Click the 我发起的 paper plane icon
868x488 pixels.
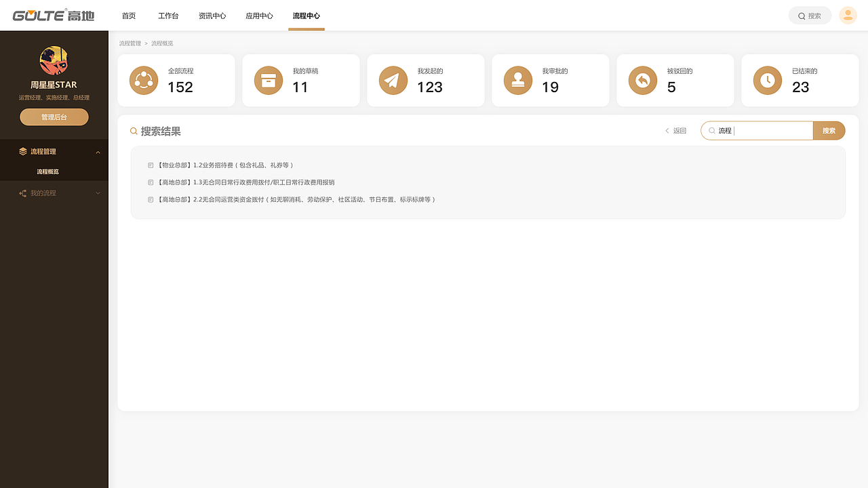393,81
